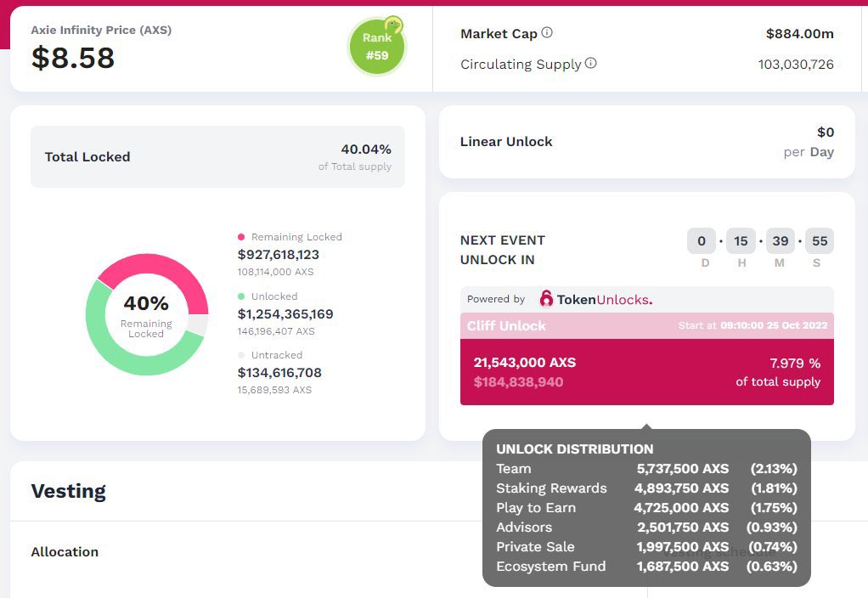Image resolution: width=868 pixels, height=598 pixels.
Task: Click the green Unlocked legend dot
Action: 241,296
